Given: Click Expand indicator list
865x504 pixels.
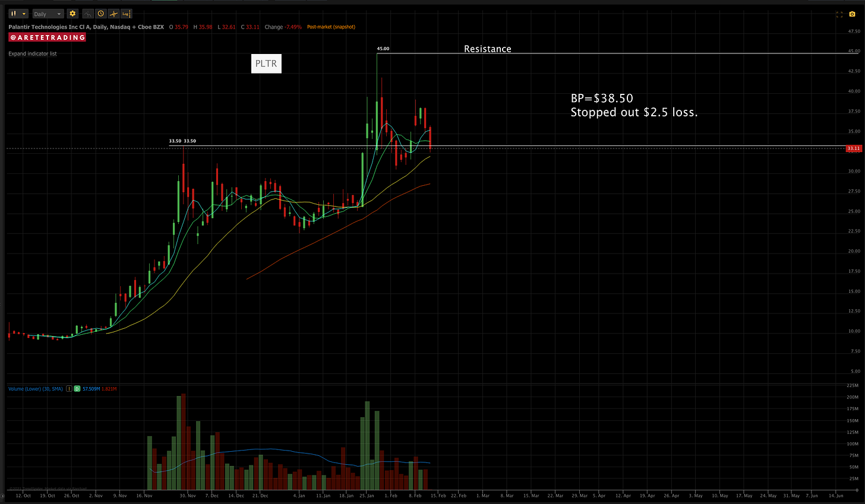Looking at the screenshot, I should (x=33, y=53).
